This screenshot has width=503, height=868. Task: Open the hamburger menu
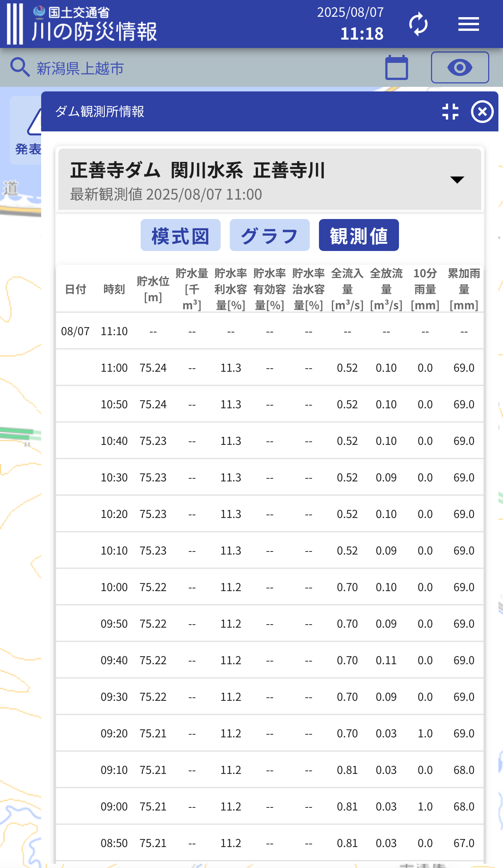coord(468,24)
